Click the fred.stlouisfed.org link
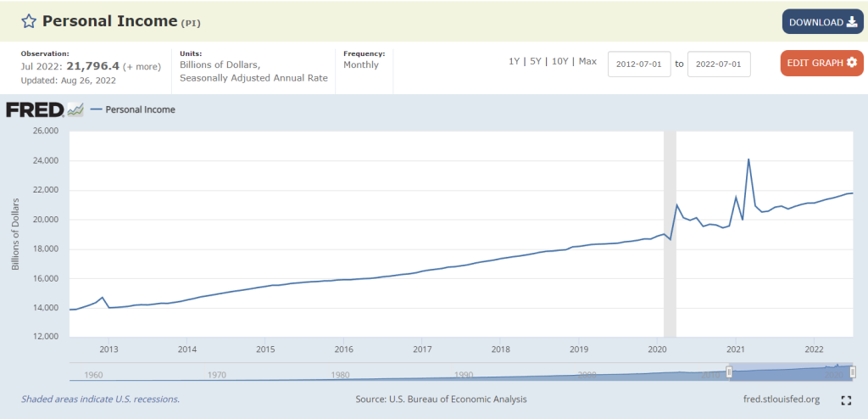 [782, 399]
